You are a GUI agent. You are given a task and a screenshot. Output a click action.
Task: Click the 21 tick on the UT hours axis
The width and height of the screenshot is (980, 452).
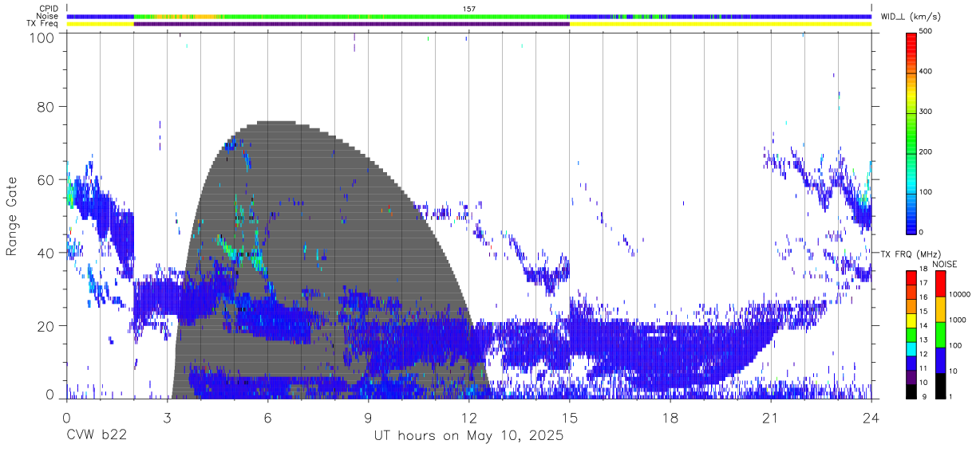point(771,417)
